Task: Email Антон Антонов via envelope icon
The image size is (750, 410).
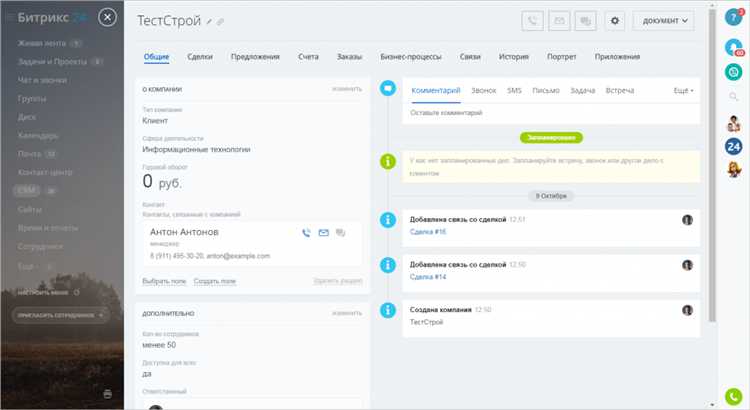Action: pos(323,233)
